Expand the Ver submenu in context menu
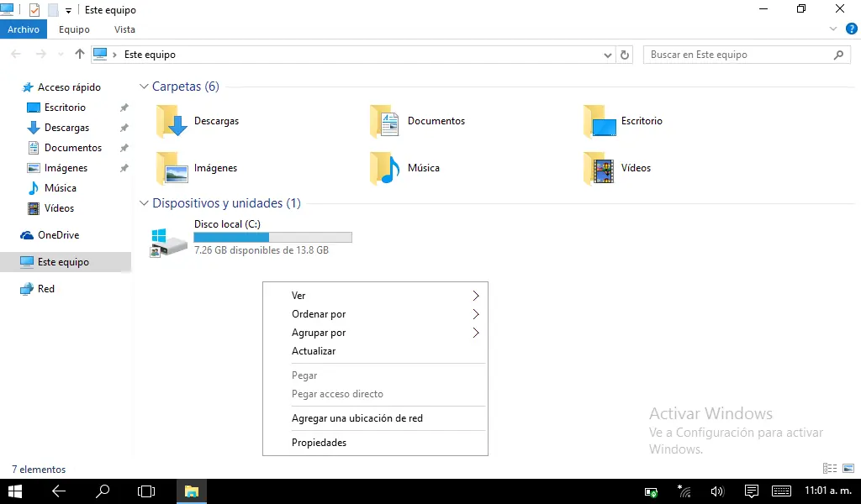This screenshot has width=861, height=504. coord(376,296)
